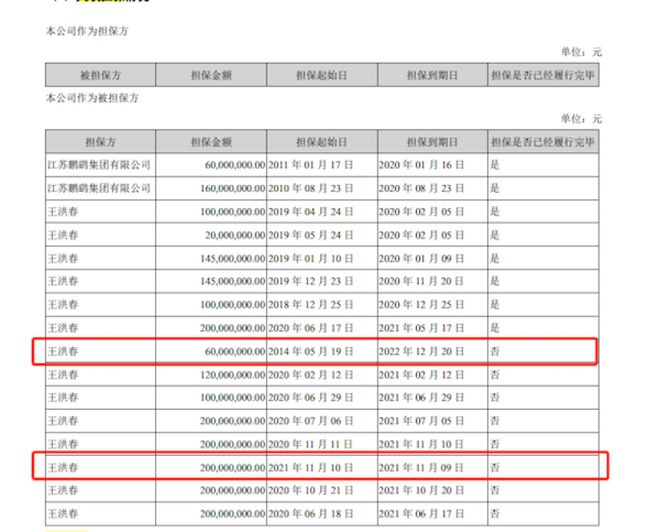Click 王洪春 in the 20,000,000.00 row
Viewport: 660px width, 532px height.
(x=63, y=235)
